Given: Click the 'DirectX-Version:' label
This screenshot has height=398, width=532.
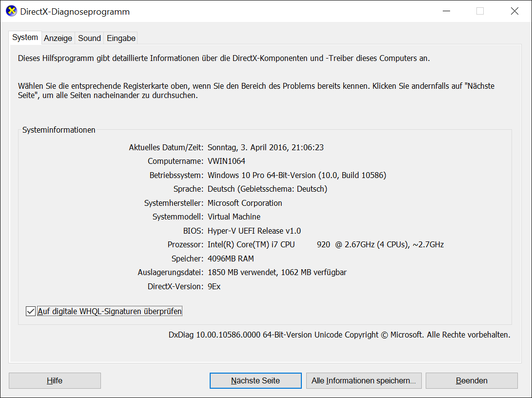Looking at the screenshot, I should 176,286.
